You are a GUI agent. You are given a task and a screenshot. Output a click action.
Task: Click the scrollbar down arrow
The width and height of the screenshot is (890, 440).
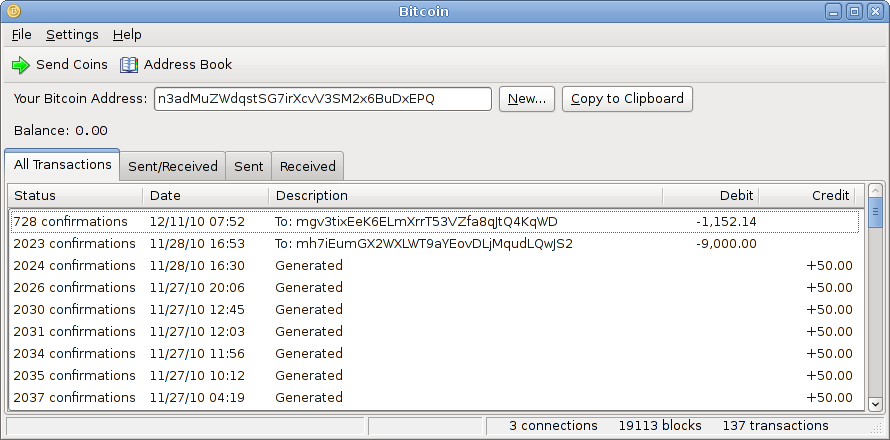pyautogui.click(x=875, y=404)
